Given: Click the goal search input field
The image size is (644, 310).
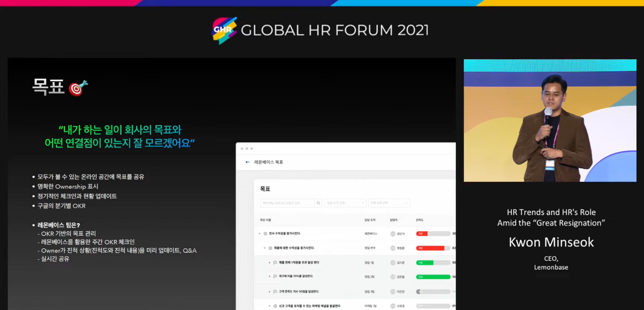Looking at the screenshot, I should 287,203.
